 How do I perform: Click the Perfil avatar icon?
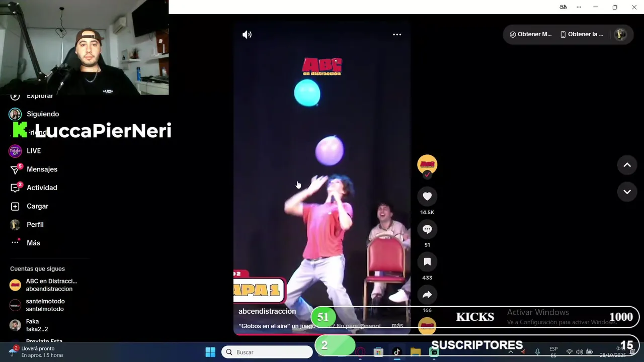[x=15, y=225]
